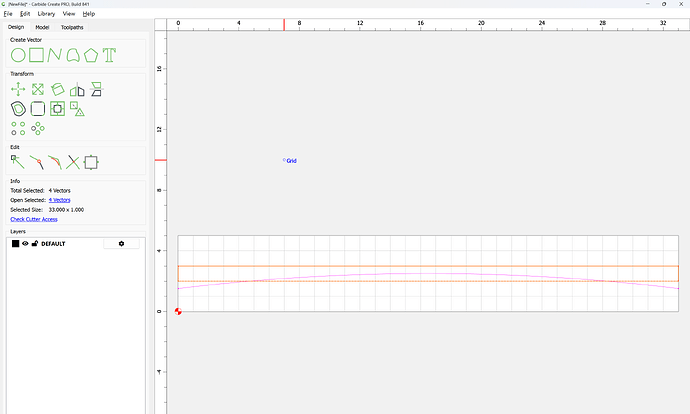Click the Total Selected '4 Vectors' text
The height and width of the screenshot is (414, 690).
point(59,191)
